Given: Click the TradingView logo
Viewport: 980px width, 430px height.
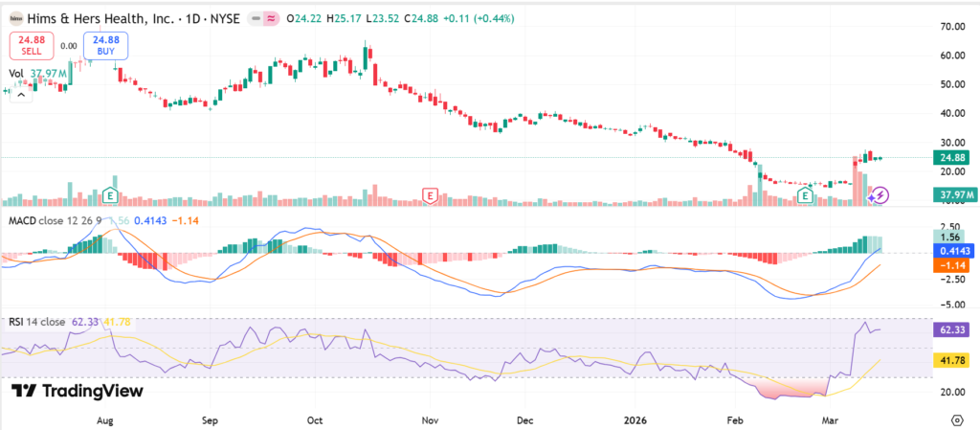Looking at the screenshot, I should 78,391.
